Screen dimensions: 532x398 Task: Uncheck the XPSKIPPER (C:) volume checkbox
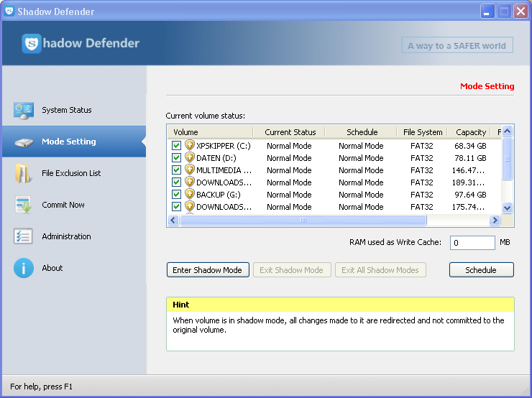(x=176, y=145)
